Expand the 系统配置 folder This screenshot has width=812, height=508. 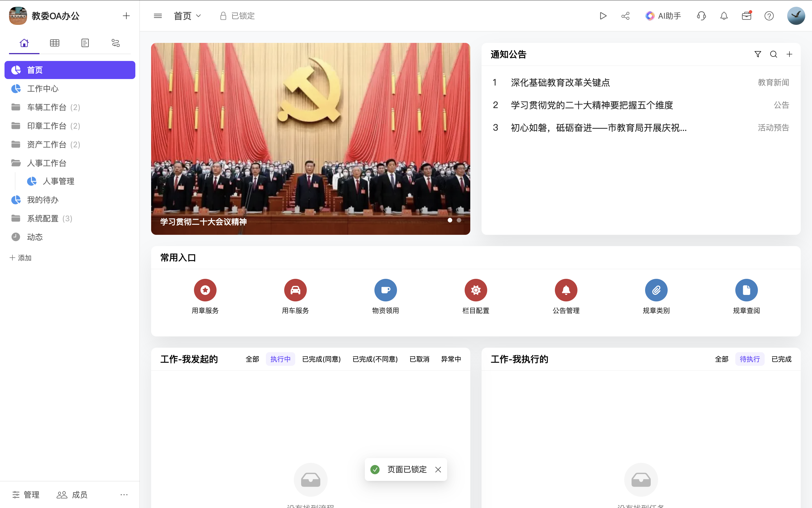pyautogui.click(x=70, y=218)
